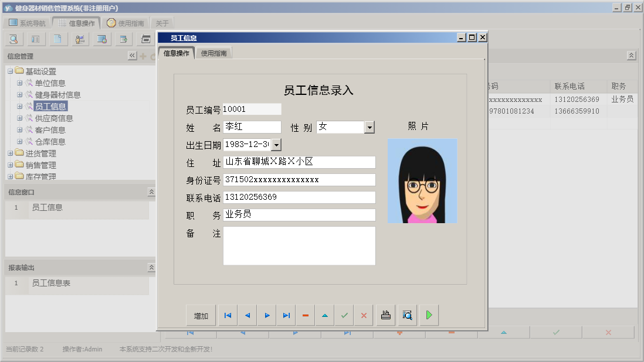Screen dimensions: 644x362
Task: Select 健身器材信息 in the tree
Action: click(57, 95)
